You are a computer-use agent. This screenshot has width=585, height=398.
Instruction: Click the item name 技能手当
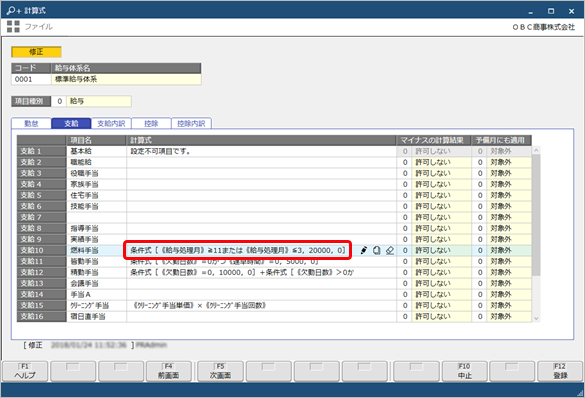pos(84,206)
